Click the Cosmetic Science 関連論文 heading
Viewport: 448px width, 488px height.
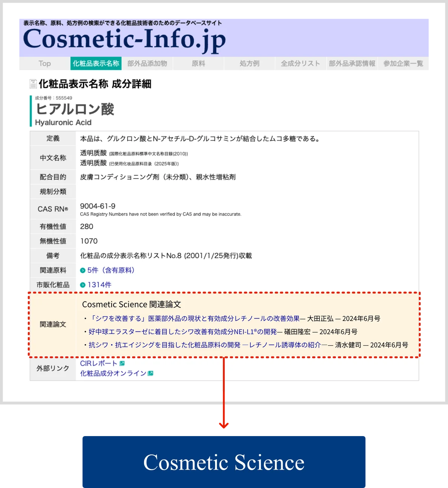point(131,305)
